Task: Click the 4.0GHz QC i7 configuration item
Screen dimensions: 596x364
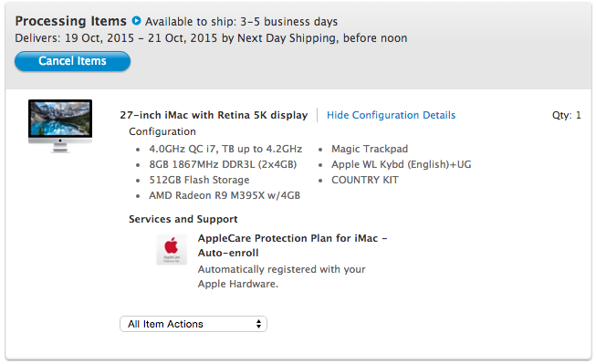Action: (225, 149)
